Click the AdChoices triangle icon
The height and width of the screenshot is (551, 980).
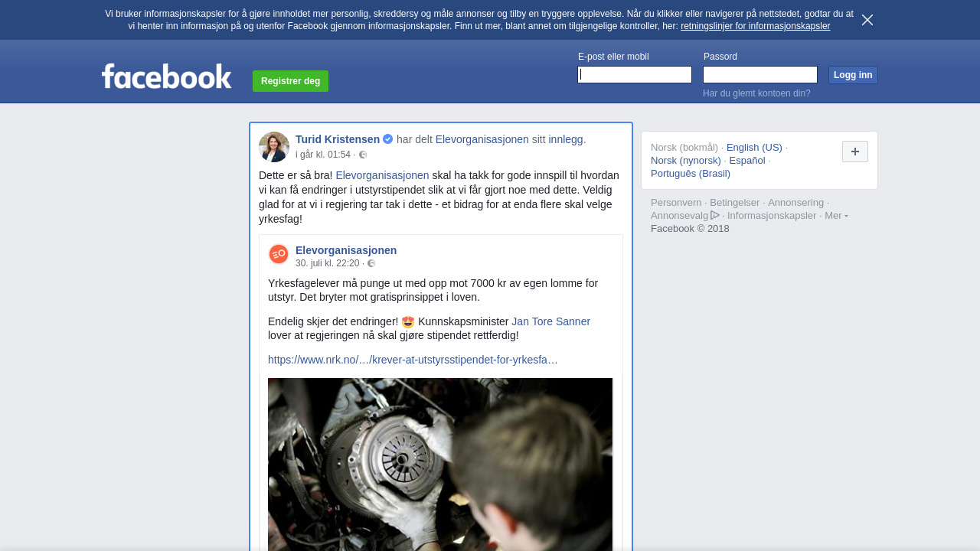click(x=715, y=215)
